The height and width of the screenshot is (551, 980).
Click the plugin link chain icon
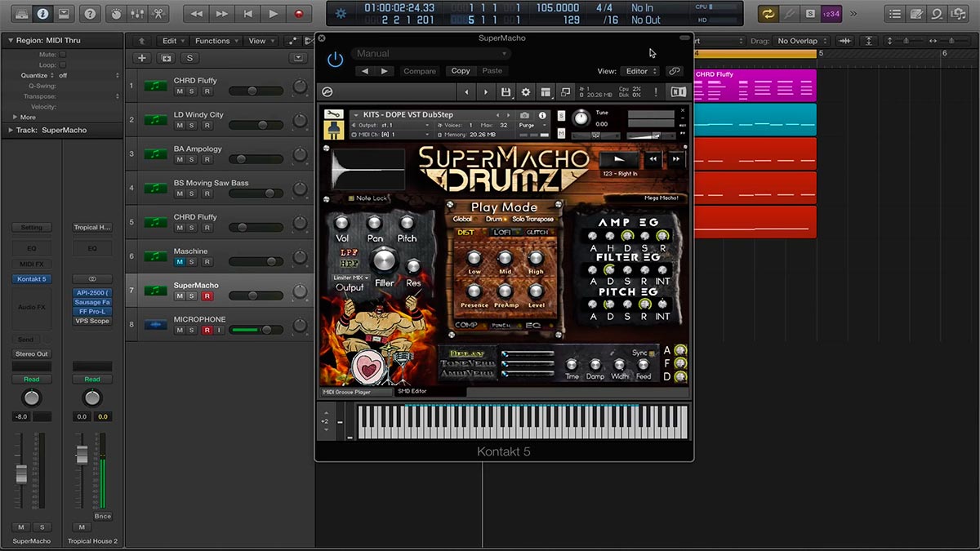coord(674,71)
